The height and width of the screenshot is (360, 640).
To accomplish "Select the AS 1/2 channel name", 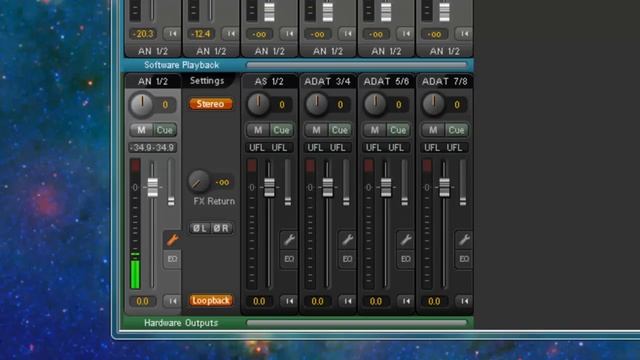I will [269, 81].
